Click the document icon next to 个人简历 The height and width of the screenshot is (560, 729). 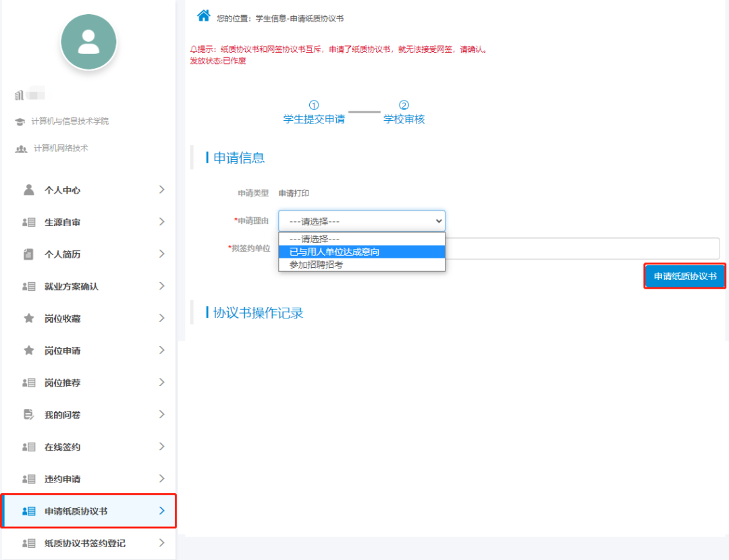pyautogui.click(x=28, y=254)
